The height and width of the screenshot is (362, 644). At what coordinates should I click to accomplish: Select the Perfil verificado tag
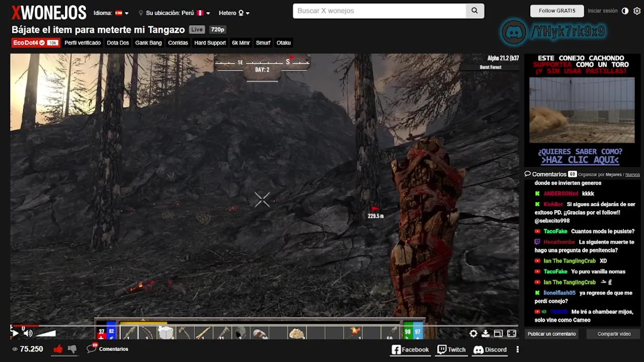point(83,43)
